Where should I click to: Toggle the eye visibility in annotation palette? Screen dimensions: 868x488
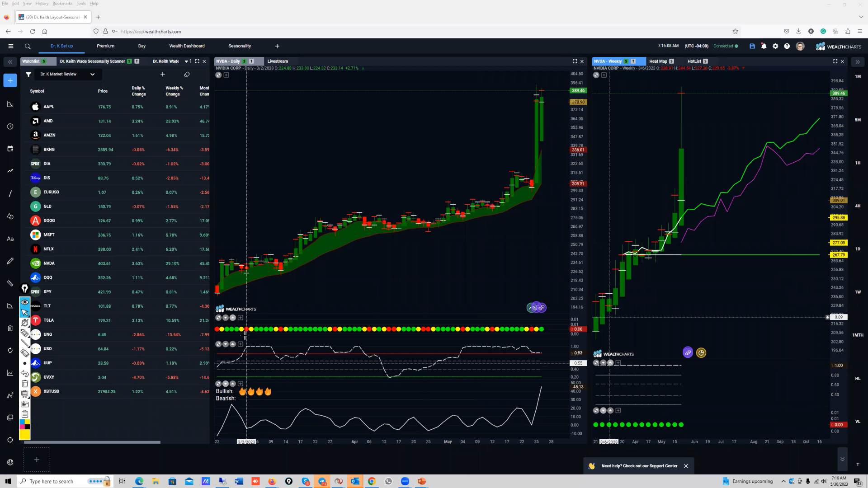click(25, 302)
